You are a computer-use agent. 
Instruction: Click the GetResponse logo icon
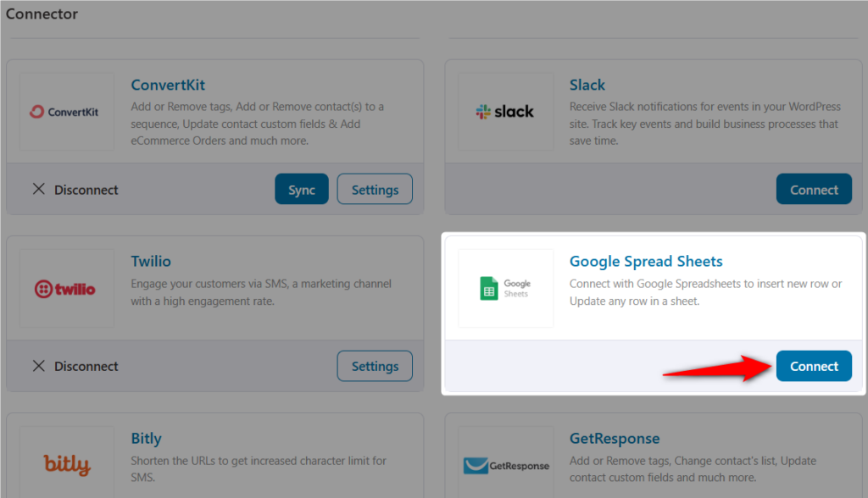(x=506, y=464)
